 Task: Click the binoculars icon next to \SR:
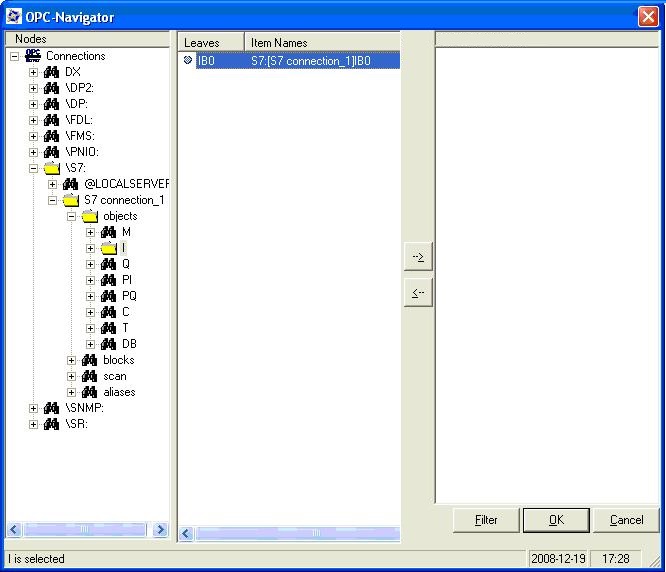[51, 424]
